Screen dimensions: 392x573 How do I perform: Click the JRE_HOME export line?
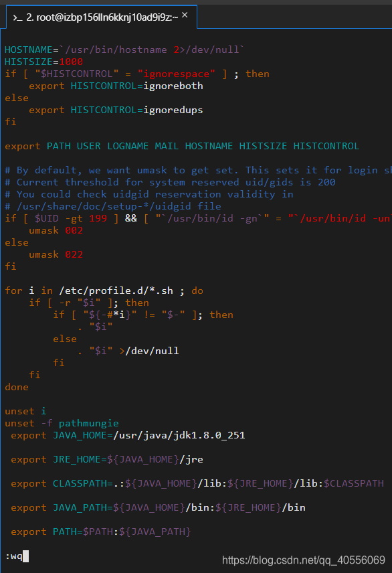pyautogui.click(x=106, y=459)
